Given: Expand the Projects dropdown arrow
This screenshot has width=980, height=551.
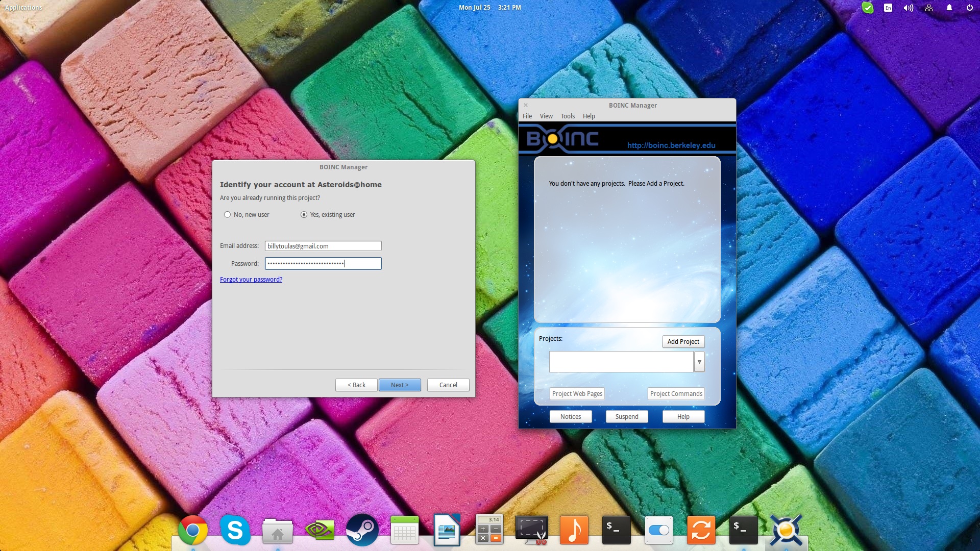Looking at the screenshot, I should 699,362.
